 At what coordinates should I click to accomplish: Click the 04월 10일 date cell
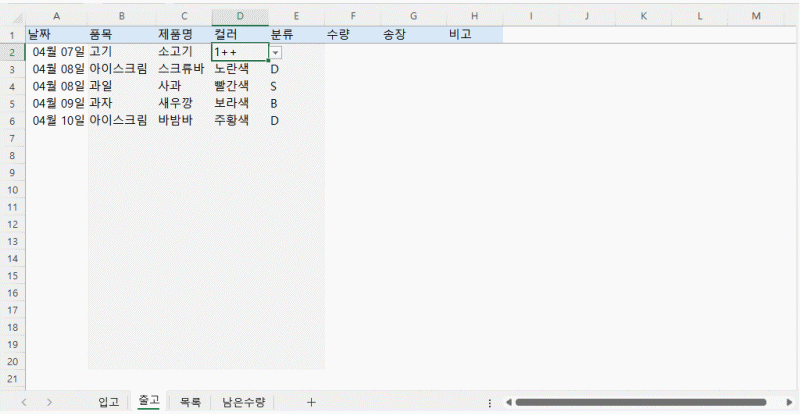click(x=58, y=121)
